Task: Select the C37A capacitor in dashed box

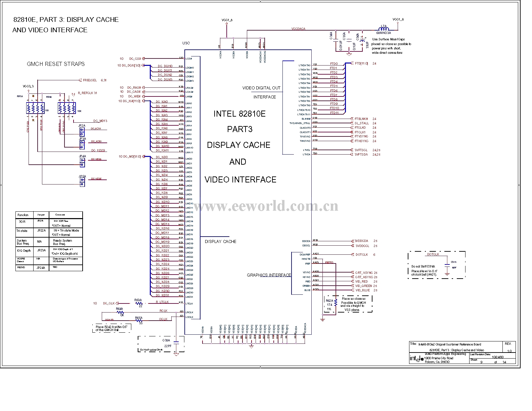Action: pyautogui.click(x=447, y=265)
